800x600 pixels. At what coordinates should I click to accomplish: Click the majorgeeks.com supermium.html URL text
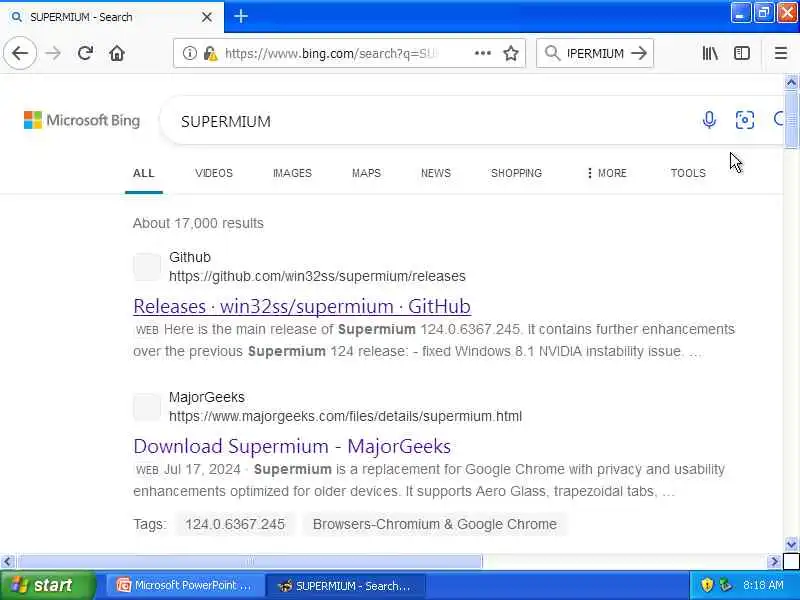click(345, 416)
